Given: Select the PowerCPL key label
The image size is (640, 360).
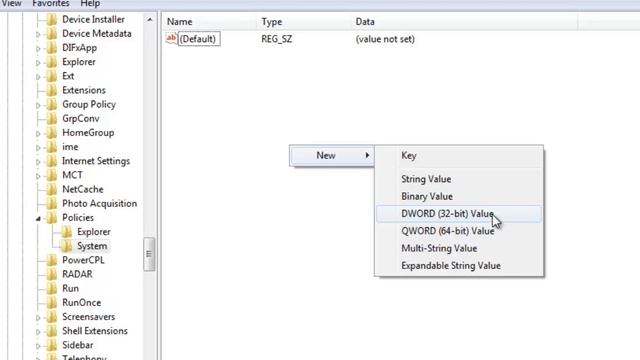Looking at the screenshot, I should [83, 260].
